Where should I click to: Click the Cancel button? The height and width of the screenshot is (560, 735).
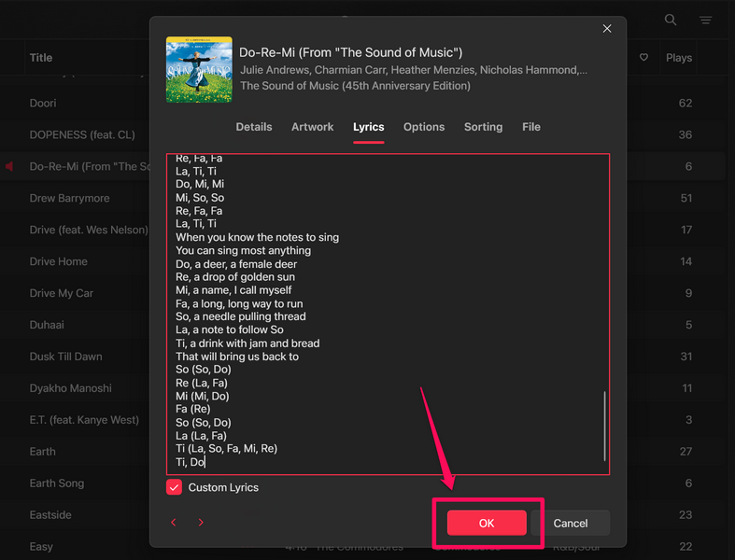pyautogui.click(x=571, y=523)
